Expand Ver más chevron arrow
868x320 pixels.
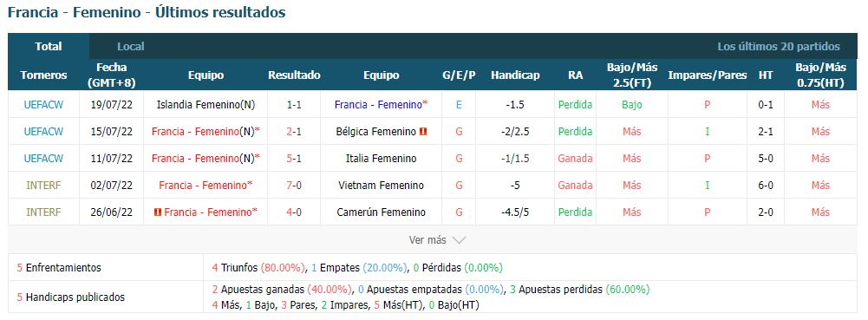coord(459,240)
